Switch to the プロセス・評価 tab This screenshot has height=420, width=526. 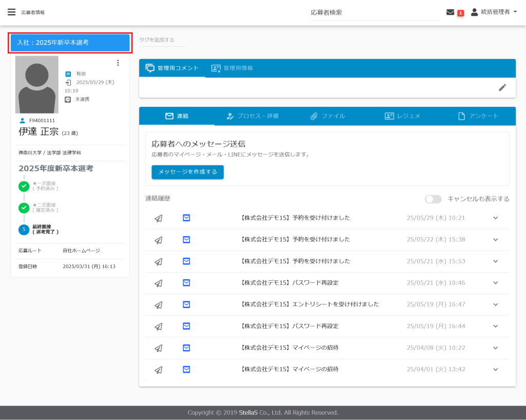(252, 116)
